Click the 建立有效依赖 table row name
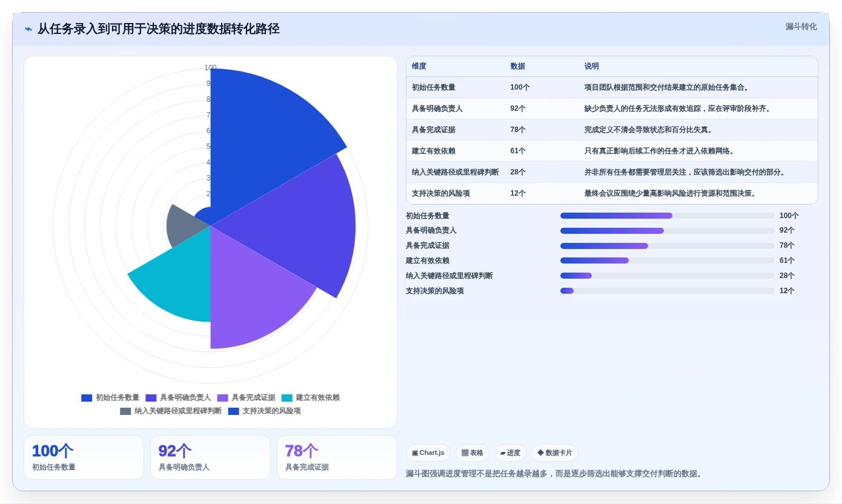This screenshot has height=504, width=842. [x=434, y=151]
